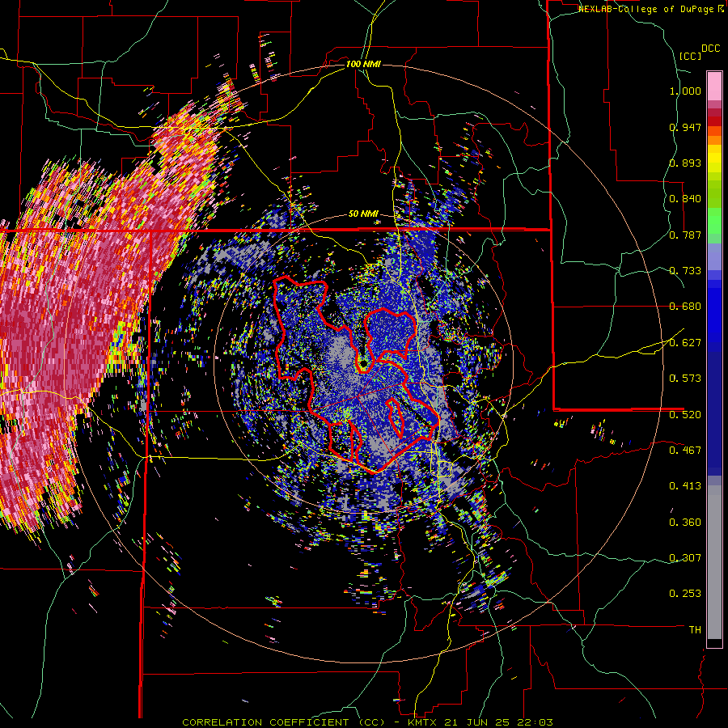Select the 0.840 scale value
728x728 pixels.
tap(685, 199)
